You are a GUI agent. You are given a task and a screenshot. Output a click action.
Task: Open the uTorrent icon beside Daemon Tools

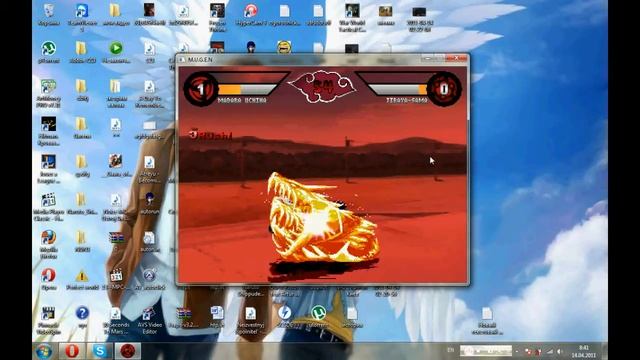[x=318, y=313]
